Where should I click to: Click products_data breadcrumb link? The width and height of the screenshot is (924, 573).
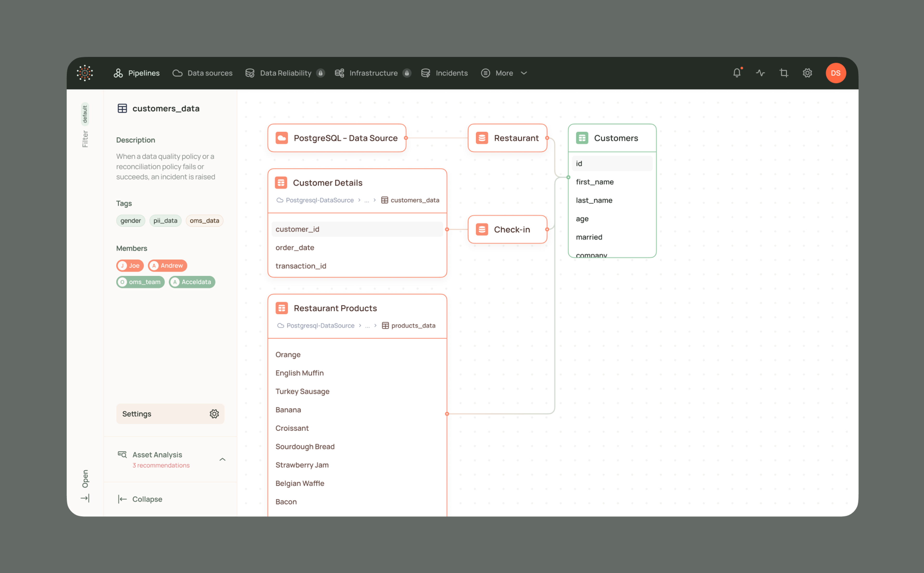tap(409, 326)
